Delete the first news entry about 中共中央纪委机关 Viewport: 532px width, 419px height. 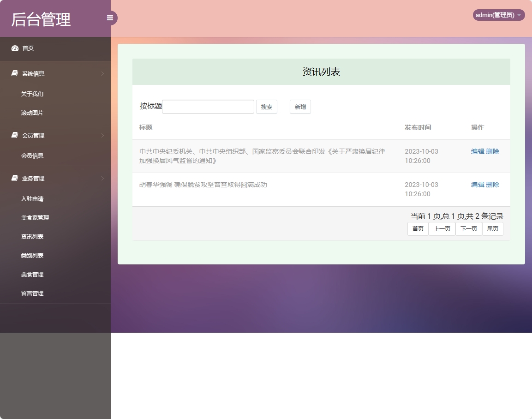click(x=492, y=151)
